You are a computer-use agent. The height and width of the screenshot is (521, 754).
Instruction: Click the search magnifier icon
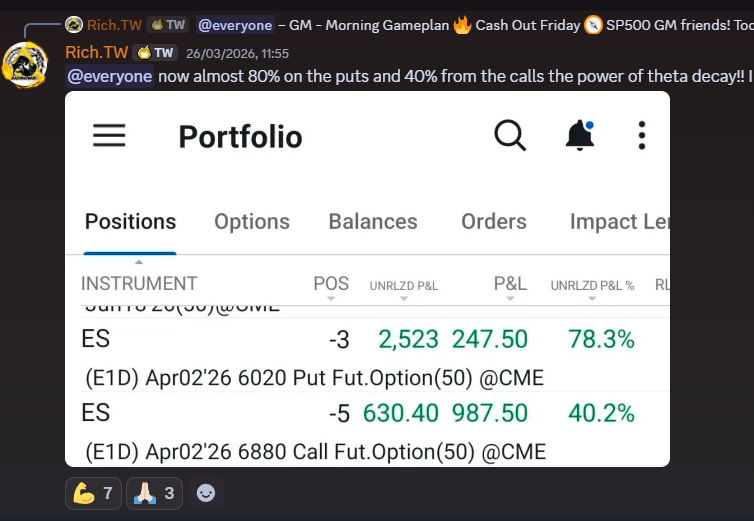tap(510, 135)
